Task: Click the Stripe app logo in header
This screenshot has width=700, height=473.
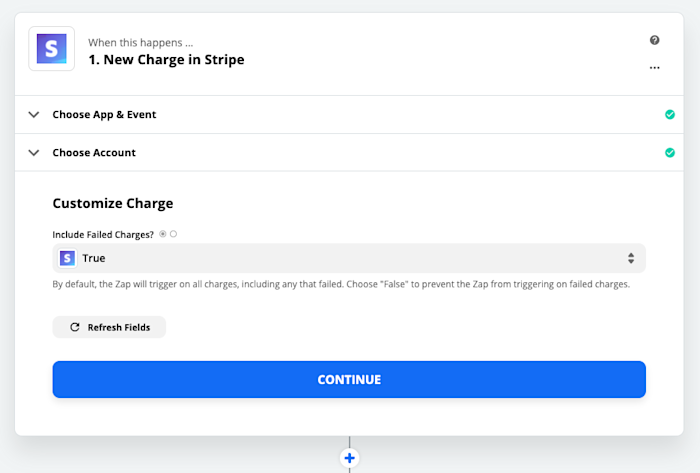Action: 51,49
